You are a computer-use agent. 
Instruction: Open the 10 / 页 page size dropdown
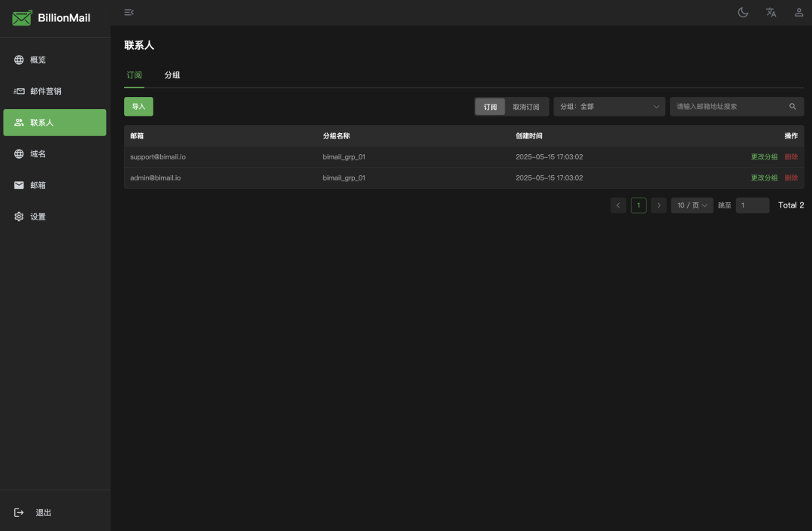[692, 205]
